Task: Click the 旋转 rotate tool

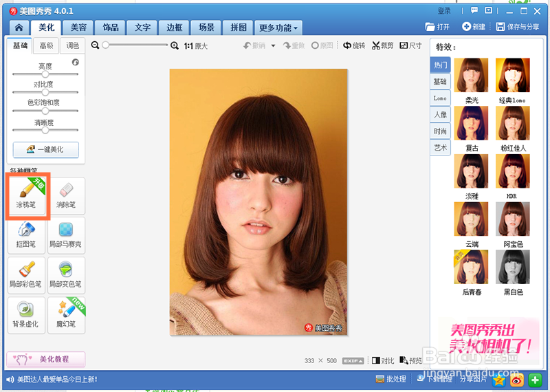Action: click(x=354, y=45)
